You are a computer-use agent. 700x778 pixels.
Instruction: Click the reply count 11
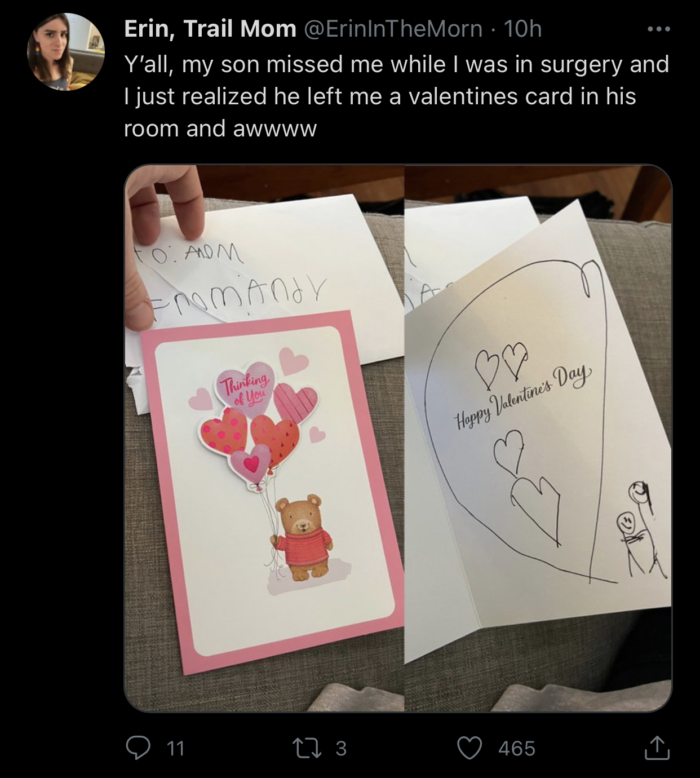pyautogui.click(x=176, y=749)
